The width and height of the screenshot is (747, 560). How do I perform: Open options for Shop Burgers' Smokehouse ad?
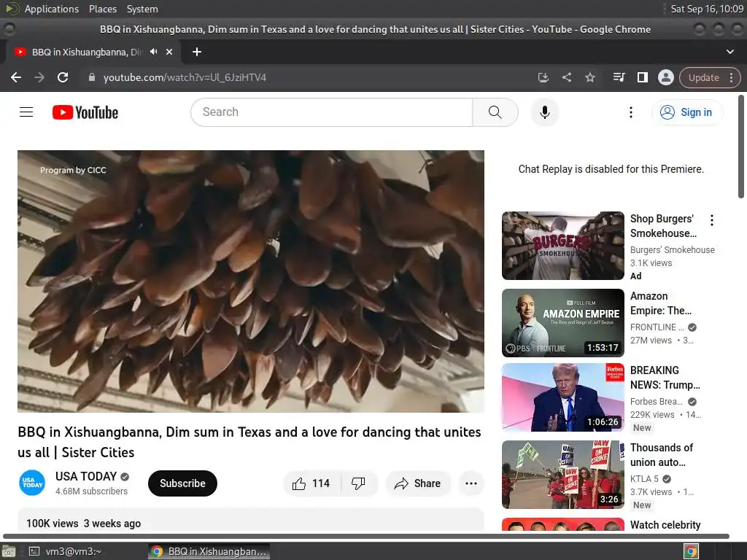[x=712, y=220]
